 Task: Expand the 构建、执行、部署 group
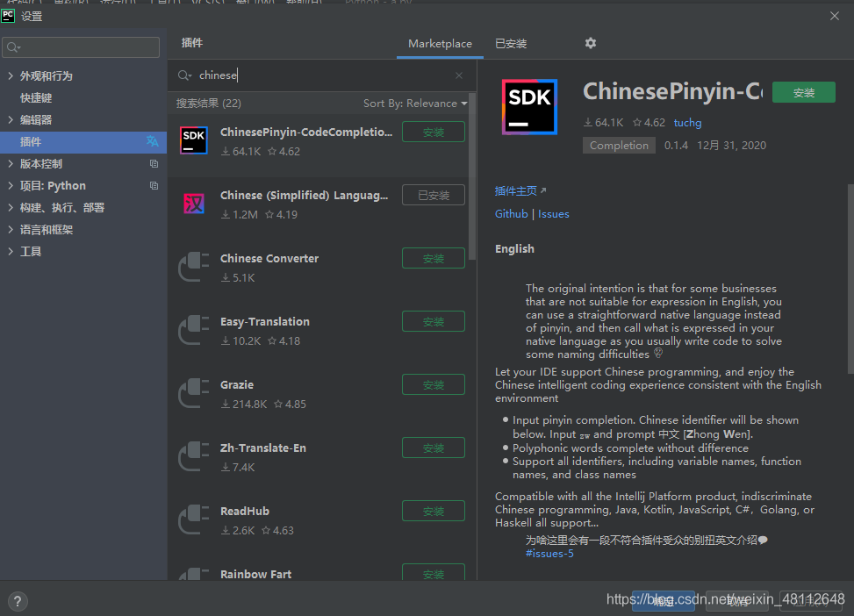point(11,207)
